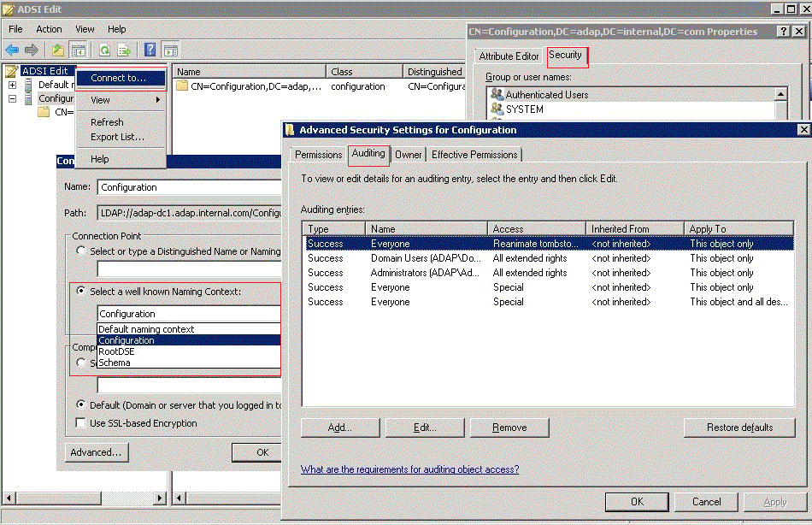Screen dimensions: 812x525
Task: Click the Configuration node server icon in tree
Action: [28, 98]
